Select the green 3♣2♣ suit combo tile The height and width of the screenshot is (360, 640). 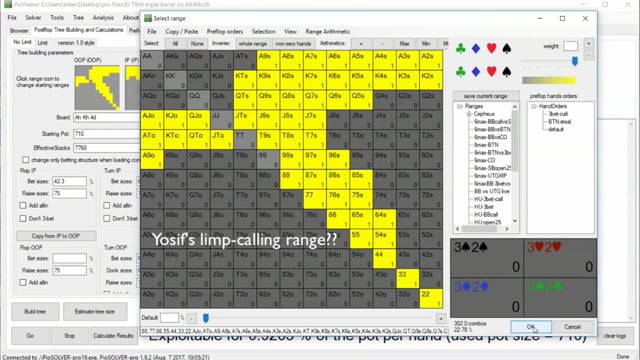click(x=560, y=297)
